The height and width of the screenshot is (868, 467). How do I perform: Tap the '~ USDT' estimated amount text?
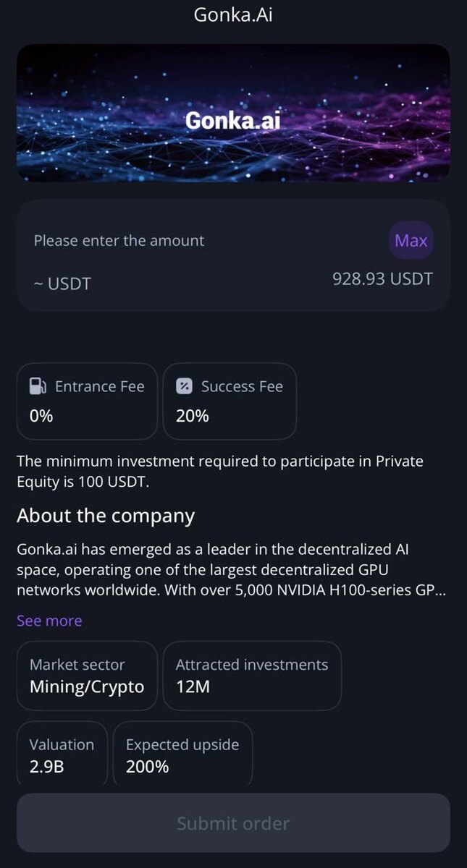[x=62, y=284]
